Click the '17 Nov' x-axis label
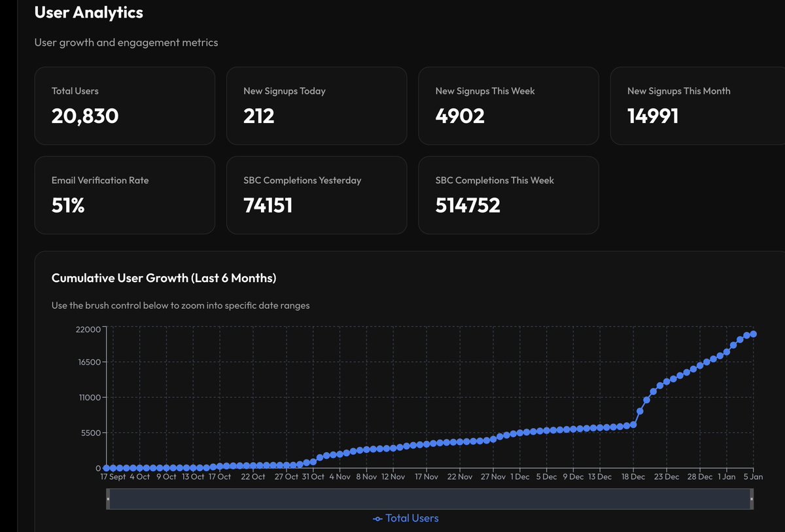The width and height of the screenshot is (785, 532). pos(426,477)
